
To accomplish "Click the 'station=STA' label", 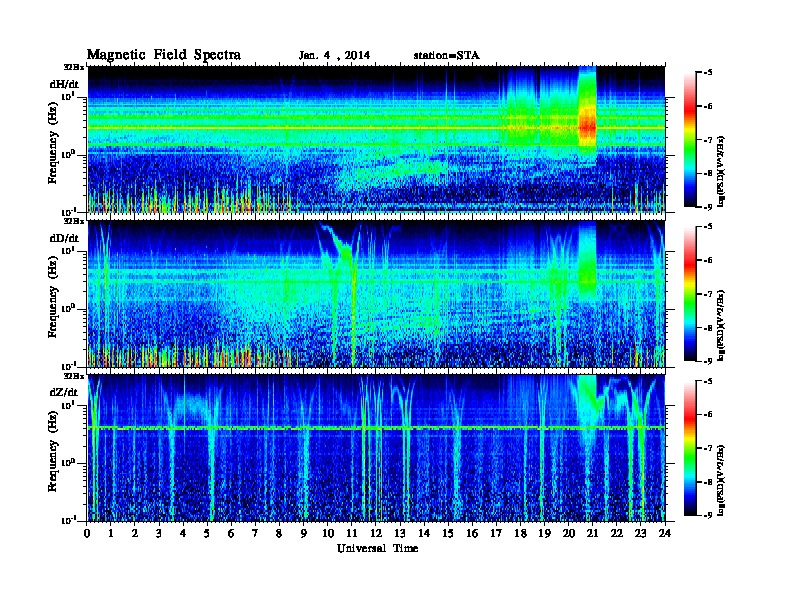I will (x=447, y=56).
